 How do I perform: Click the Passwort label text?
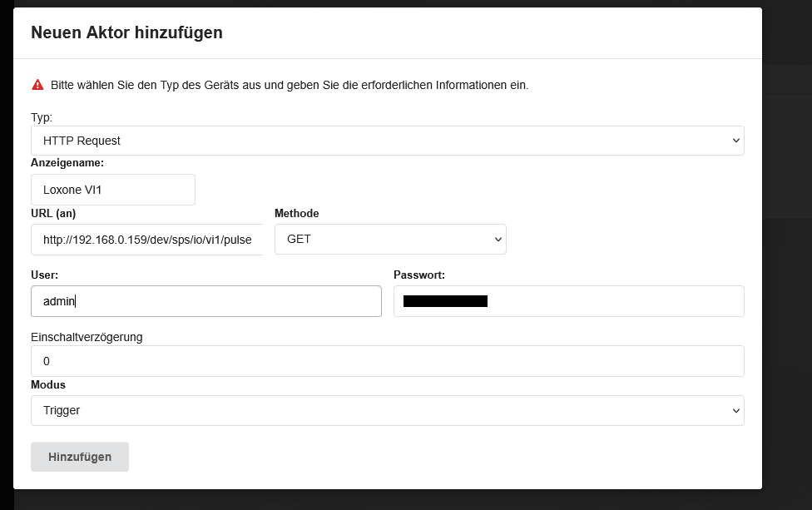coord(419,275)
